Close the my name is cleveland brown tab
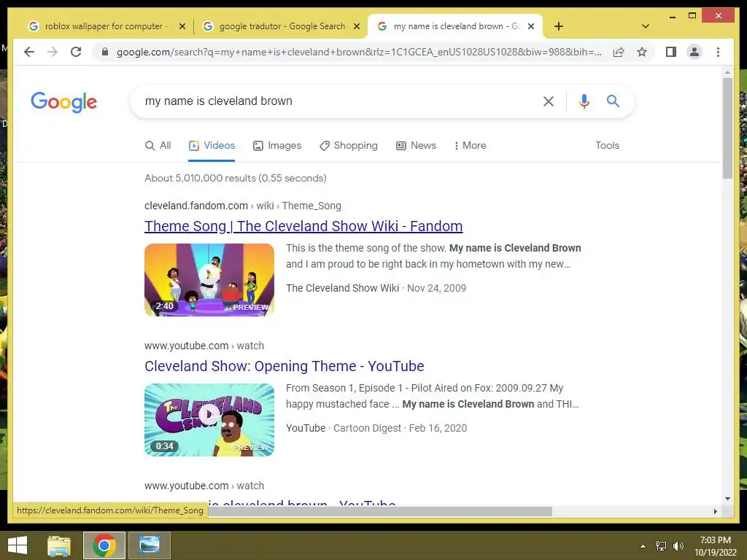This screenshot has height=560, width=747. tap(531, 27)
